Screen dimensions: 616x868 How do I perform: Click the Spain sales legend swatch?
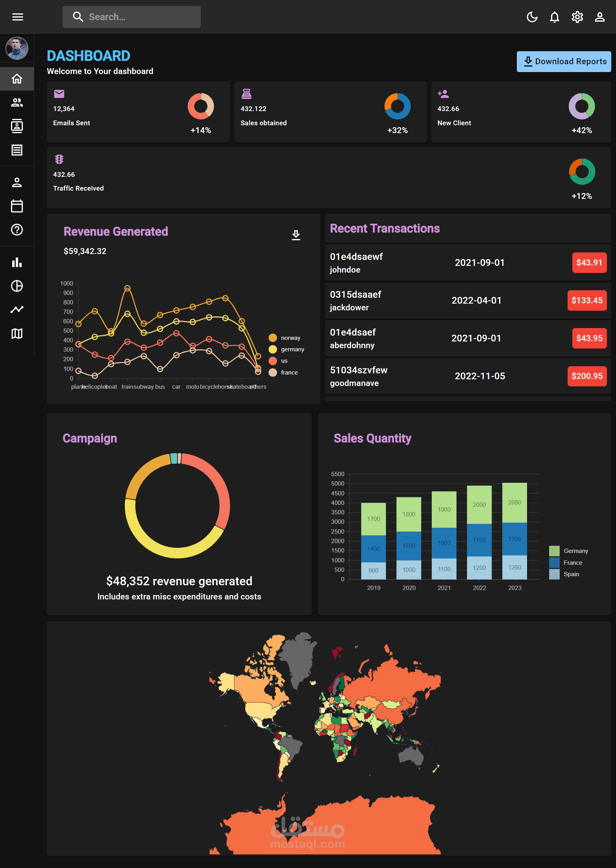554,574
